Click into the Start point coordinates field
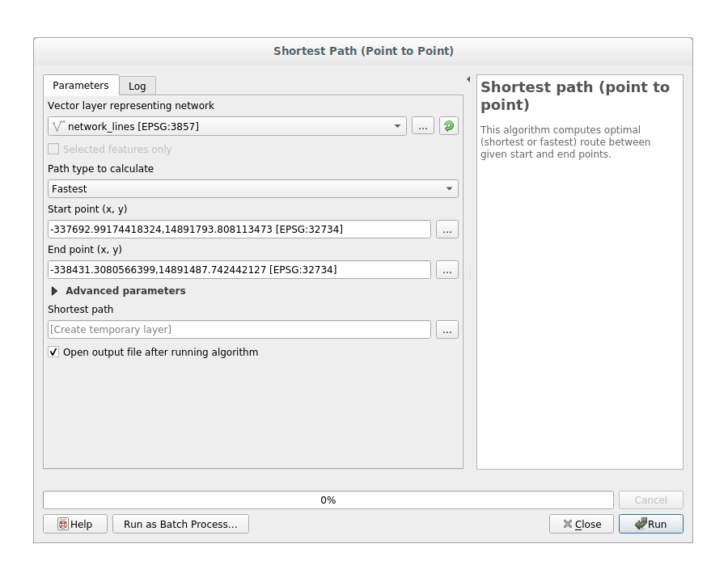Image resolution: width=728 pixels, height=582 pixels. (239, 230)
